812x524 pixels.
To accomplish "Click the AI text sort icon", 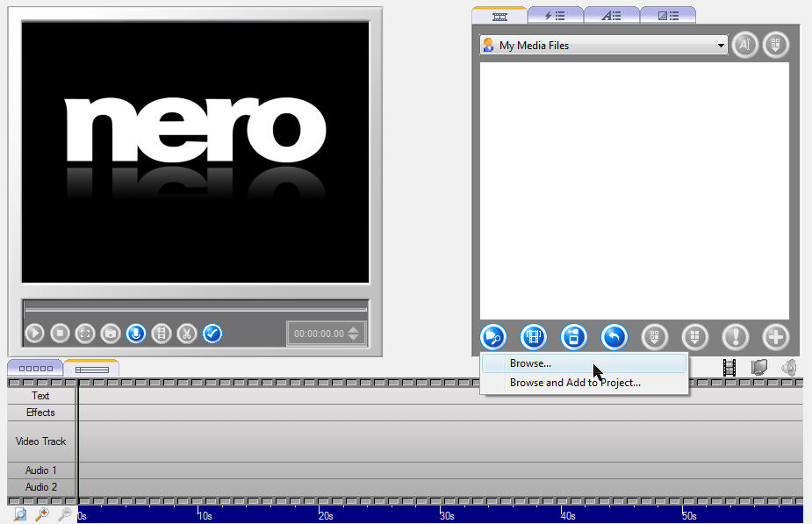I will (744, 45).
